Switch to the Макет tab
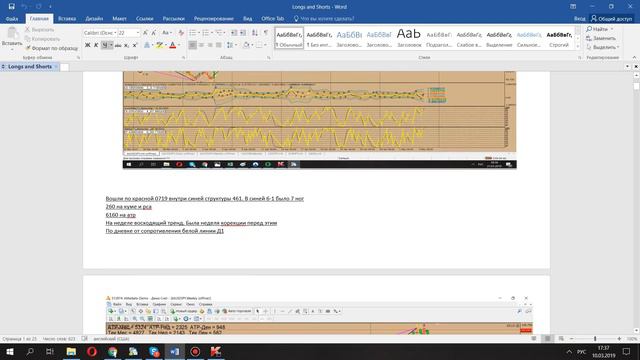The width and height of the screenshot is (640, 360). point(119,19)
